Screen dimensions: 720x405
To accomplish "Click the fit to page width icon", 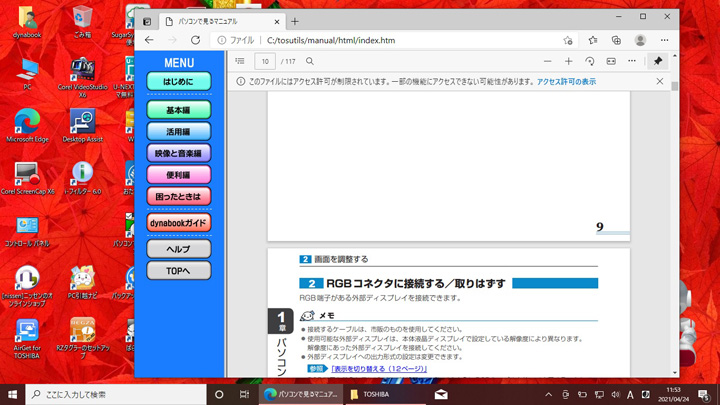I will (x=612, y=61).
